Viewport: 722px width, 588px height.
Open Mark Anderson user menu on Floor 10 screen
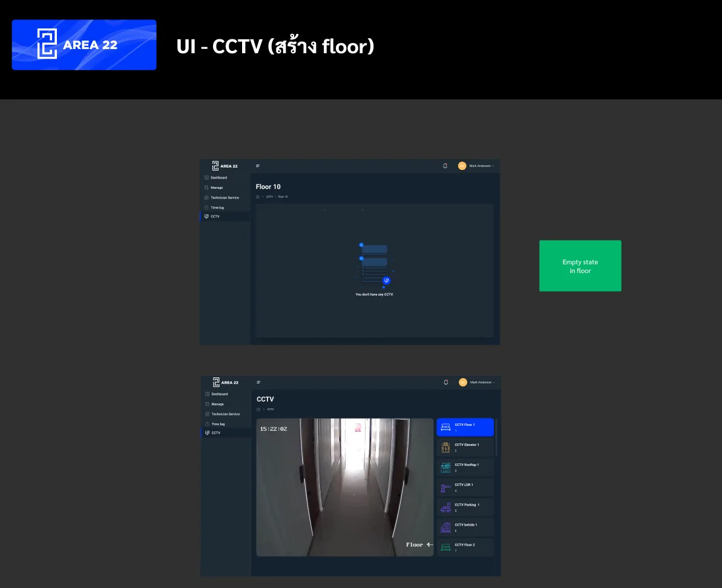(x=476, y=166)
